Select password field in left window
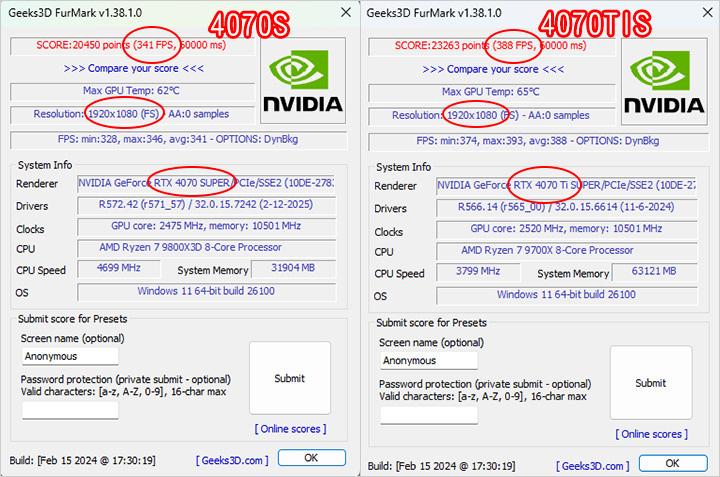 tap(70, 410)
